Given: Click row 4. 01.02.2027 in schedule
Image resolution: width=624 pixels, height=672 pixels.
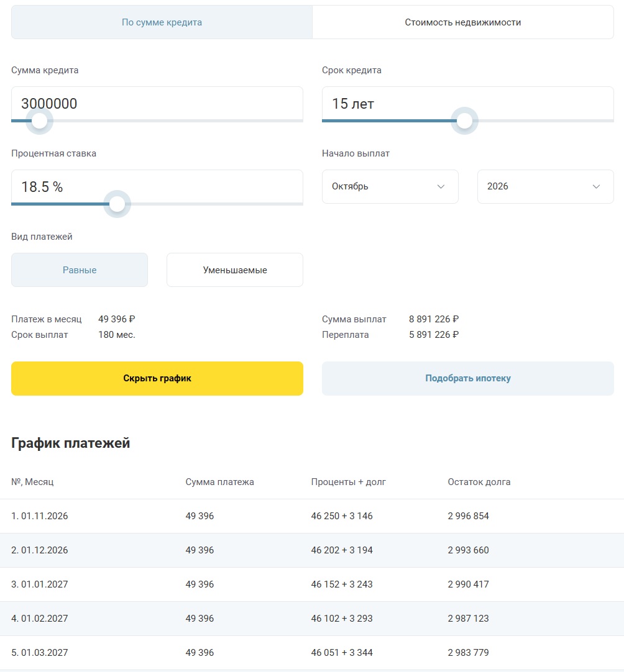Looking at the screenshot, I should [x=312, y=619].
